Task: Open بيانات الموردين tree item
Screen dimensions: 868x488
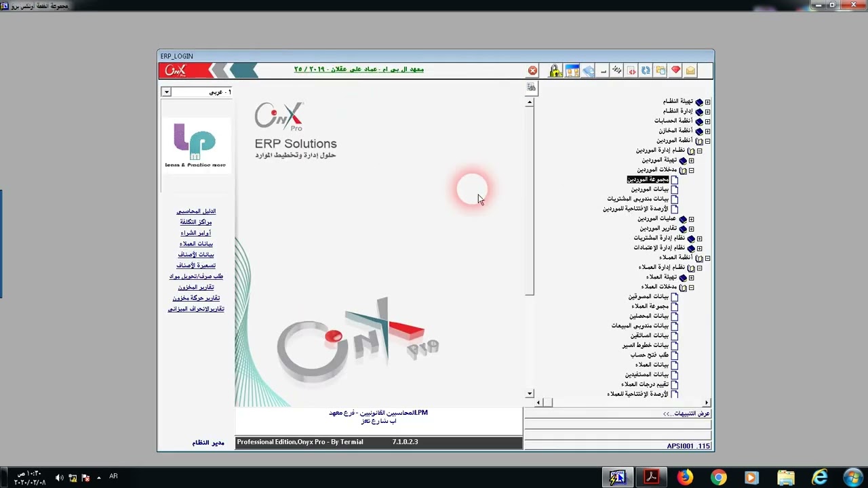Action: 650,189
